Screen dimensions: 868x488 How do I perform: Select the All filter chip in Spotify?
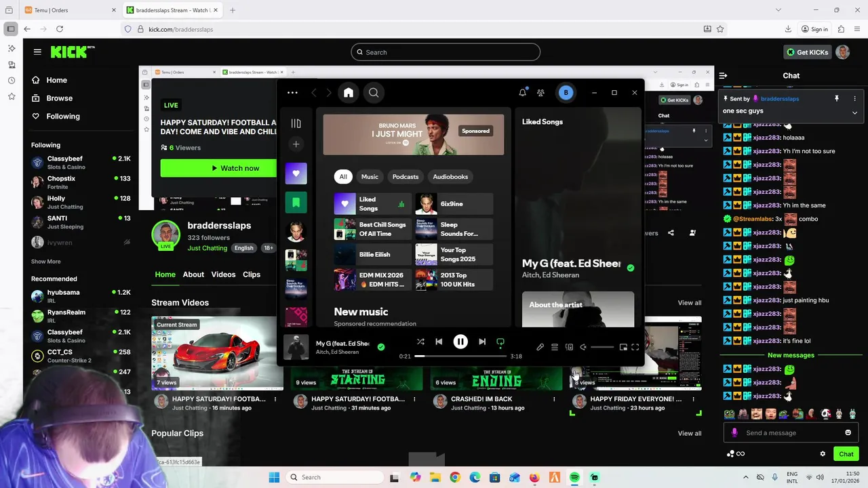343,177
